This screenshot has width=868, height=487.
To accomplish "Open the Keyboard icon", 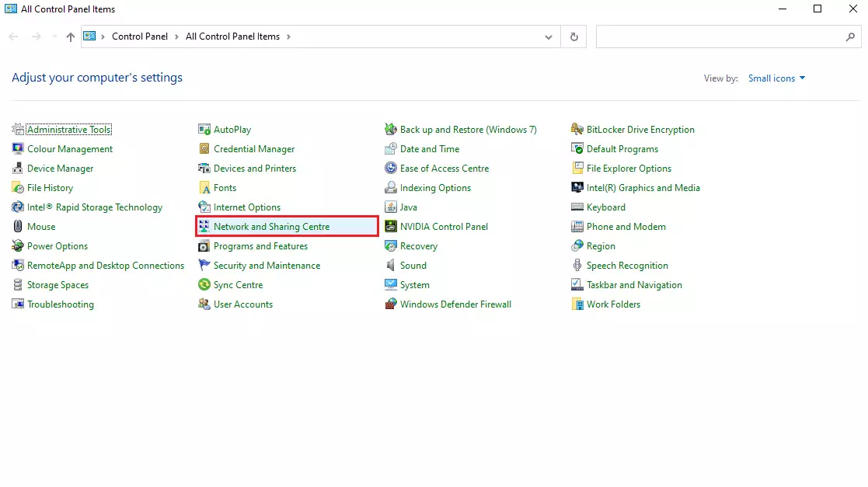I will (577, 207).
